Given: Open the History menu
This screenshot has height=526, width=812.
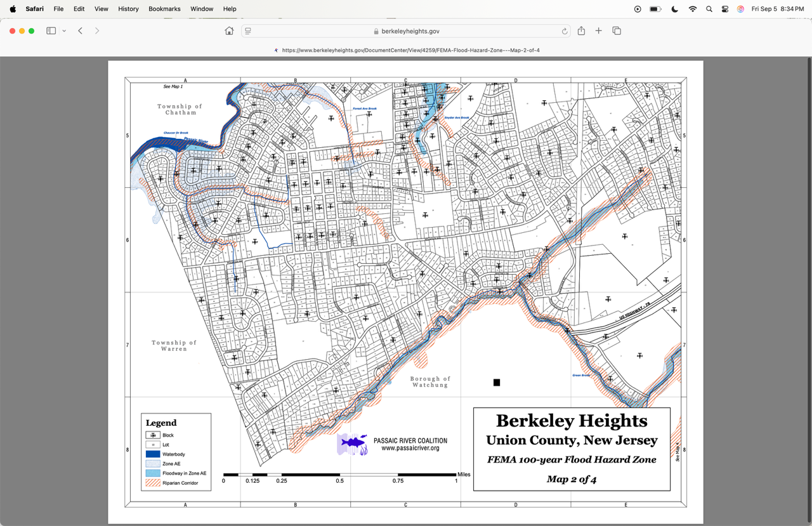Looking at the screenshot, I should tap(128, 9).
